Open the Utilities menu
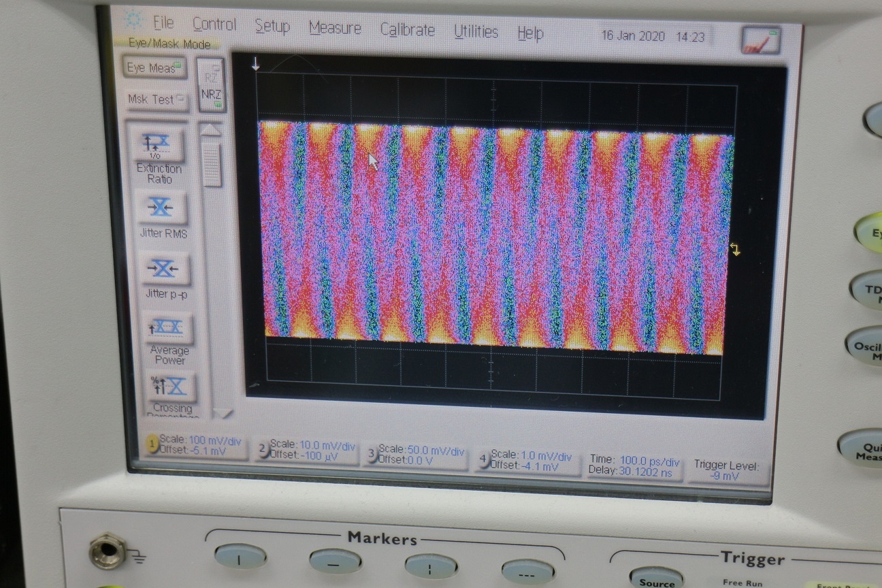The image size is (882, 588). (x=476, y=32)
